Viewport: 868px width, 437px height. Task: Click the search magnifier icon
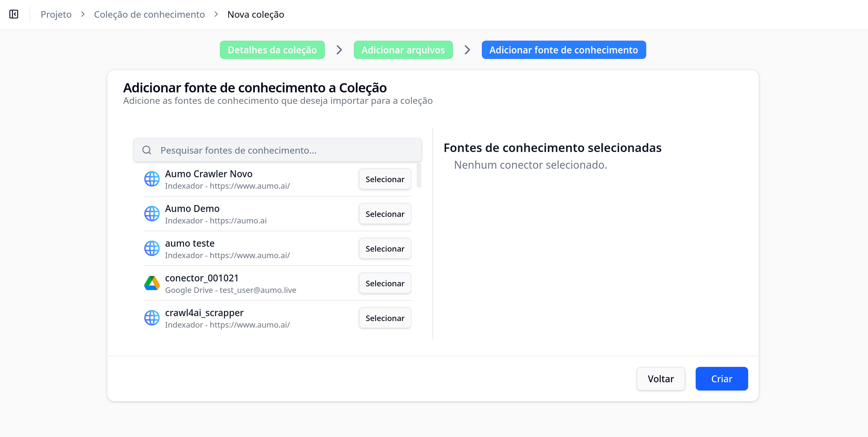pos(146,150)
